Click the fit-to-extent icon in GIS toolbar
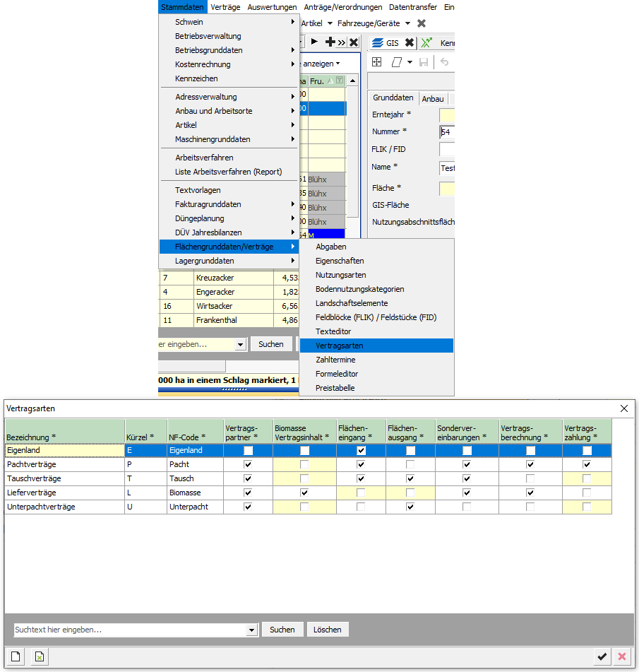Screen dimensions: 639x672 coord(377,62)
